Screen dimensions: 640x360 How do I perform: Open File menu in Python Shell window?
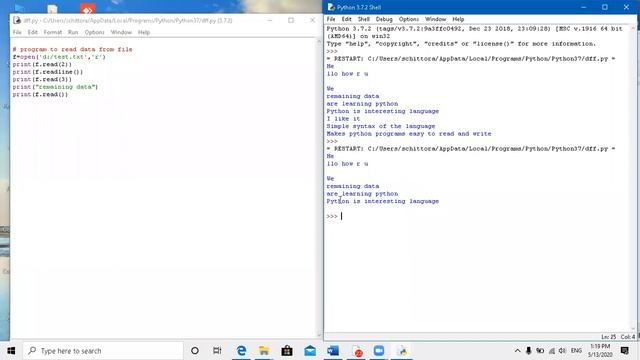tap(331, 19)
